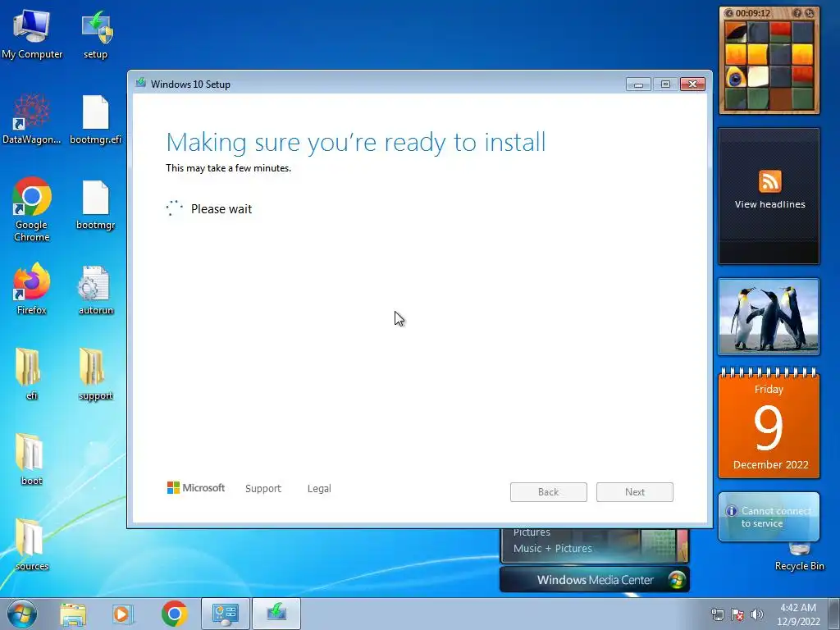Open the Windows Start menu orb
This screenshot has height=630, width=840.
(x=22, y=614)
